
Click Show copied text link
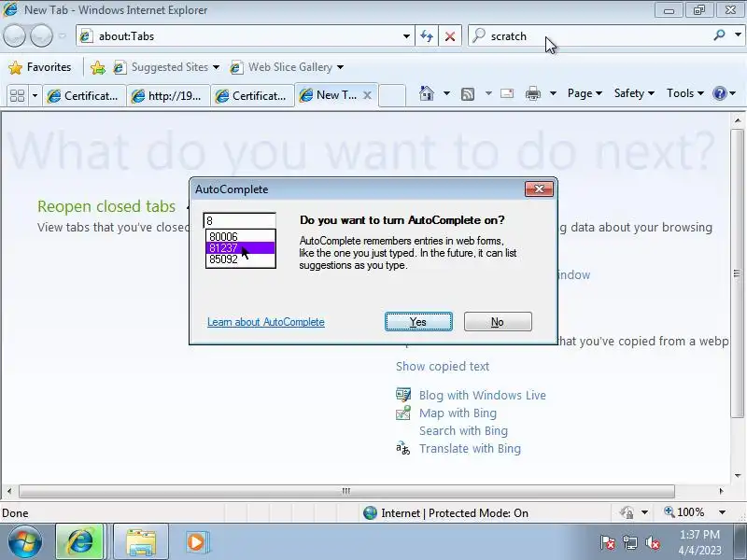coord(443,366)
